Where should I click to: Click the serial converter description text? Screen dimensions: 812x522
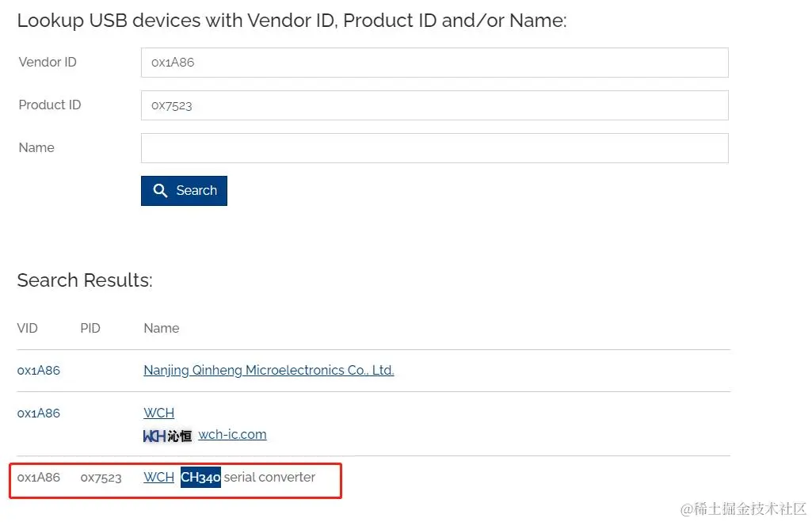coord(269,477)
